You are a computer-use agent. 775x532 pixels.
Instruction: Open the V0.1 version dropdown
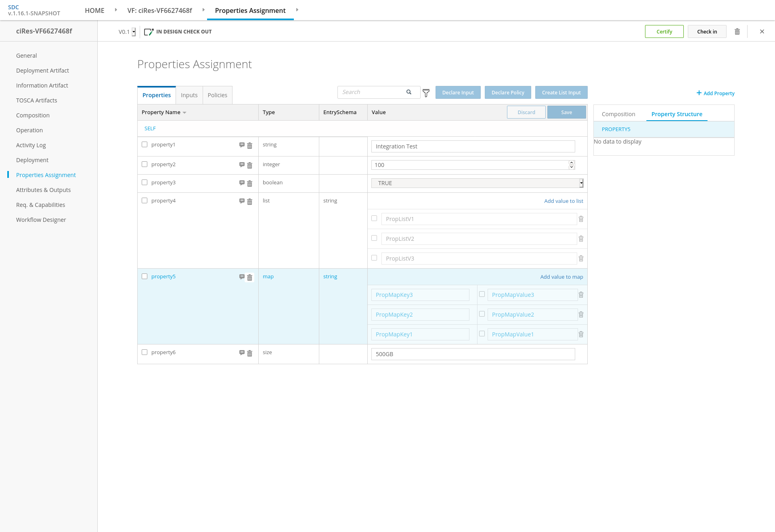pyautogui.click(x=134, y=32)
